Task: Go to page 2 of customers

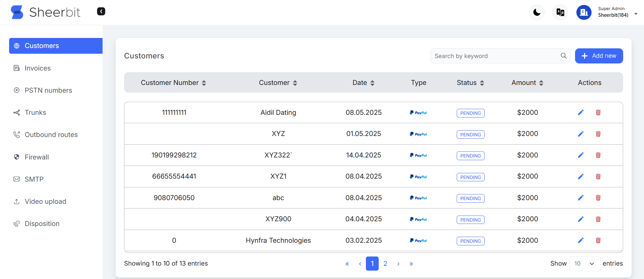Action: point(385,264)
